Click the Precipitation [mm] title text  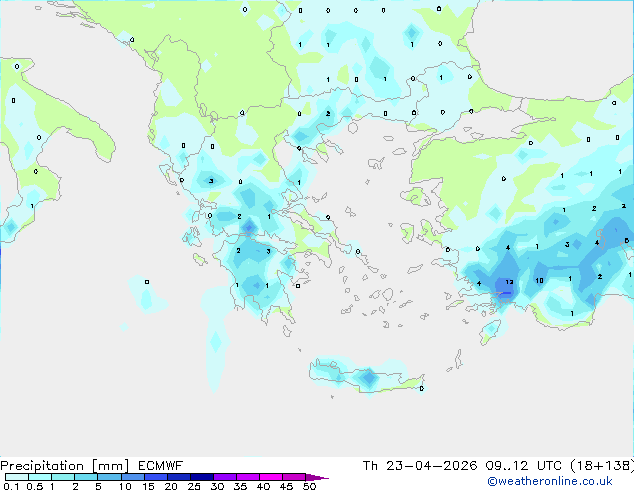pyautogui.click(x=65, y=466)
